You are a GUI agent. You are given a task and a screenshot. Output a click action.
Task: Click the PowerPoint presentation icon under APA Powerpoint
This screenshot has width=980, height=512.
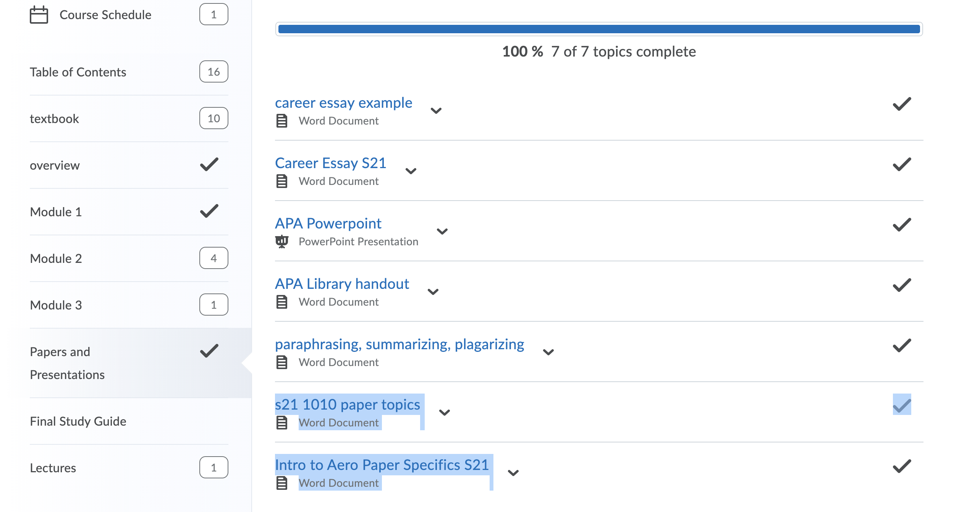pos(282,241)
